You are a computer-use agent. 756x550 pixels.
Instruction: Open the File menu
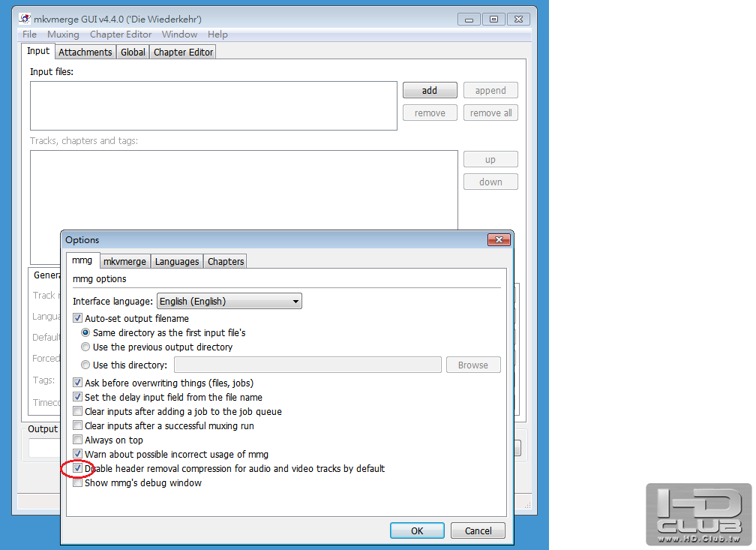pyautogui.click(x=29, y=35)
